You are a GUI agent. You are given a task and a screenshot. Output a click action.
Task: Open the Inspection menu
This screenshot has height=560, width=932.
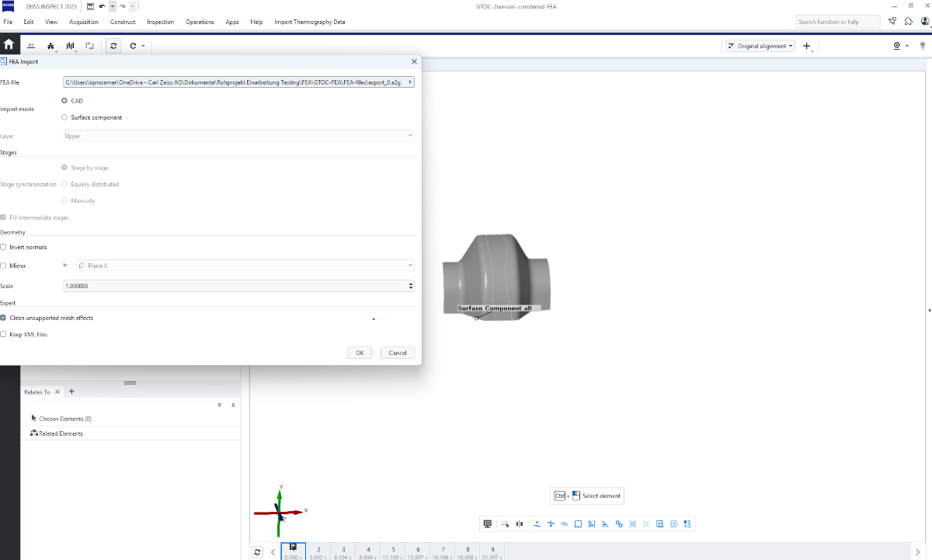point(160,22)
